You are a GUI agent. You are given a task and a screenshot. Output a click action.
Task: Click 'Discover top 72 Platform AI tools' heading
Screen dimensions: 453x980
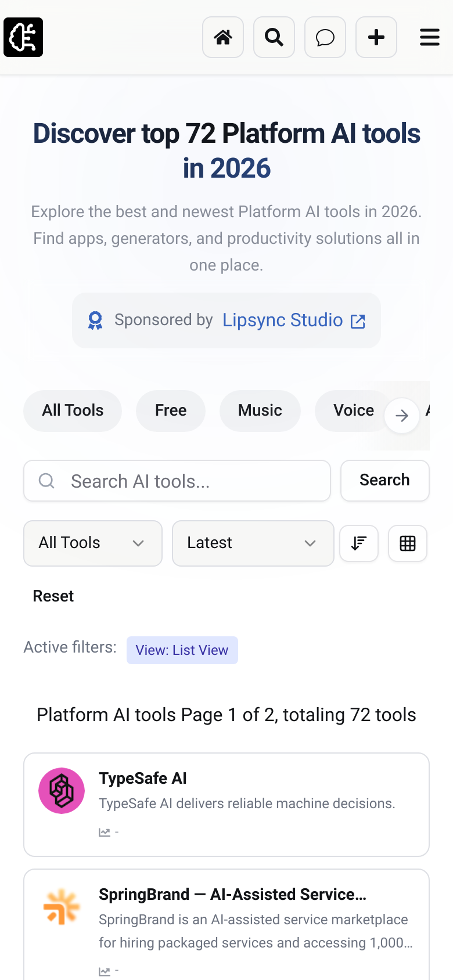coord(227,151)
